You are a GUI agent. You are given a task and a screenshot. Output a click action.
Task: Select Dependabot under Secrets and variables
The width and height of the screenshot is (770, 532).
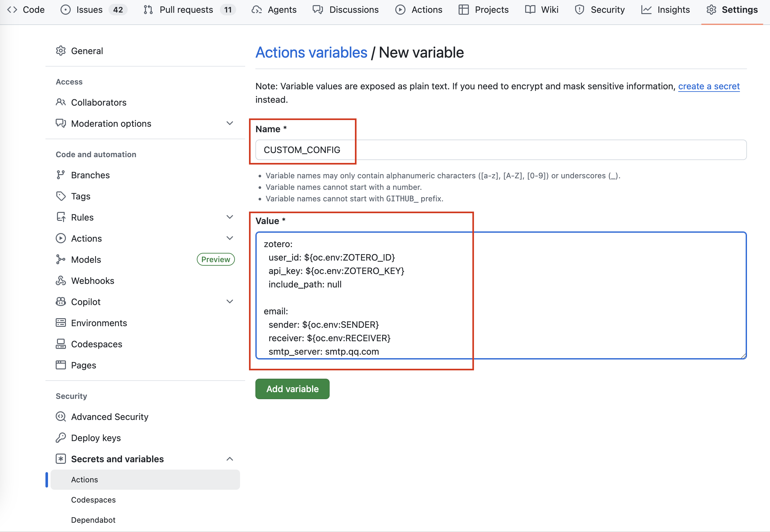pyautogui.click(x=93, y=520)
